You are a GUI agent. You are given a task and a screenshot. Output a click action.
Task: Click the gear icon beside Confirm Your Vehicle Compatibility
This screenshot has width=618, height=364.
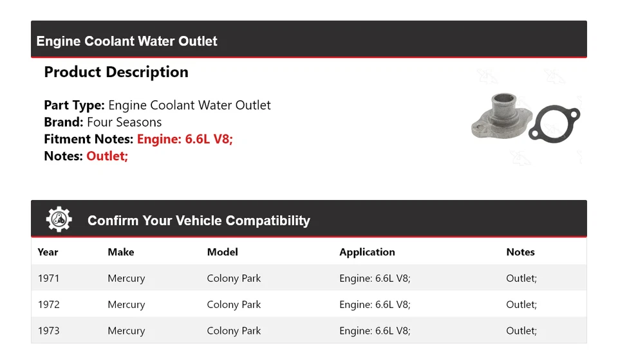tap(59, 219)
